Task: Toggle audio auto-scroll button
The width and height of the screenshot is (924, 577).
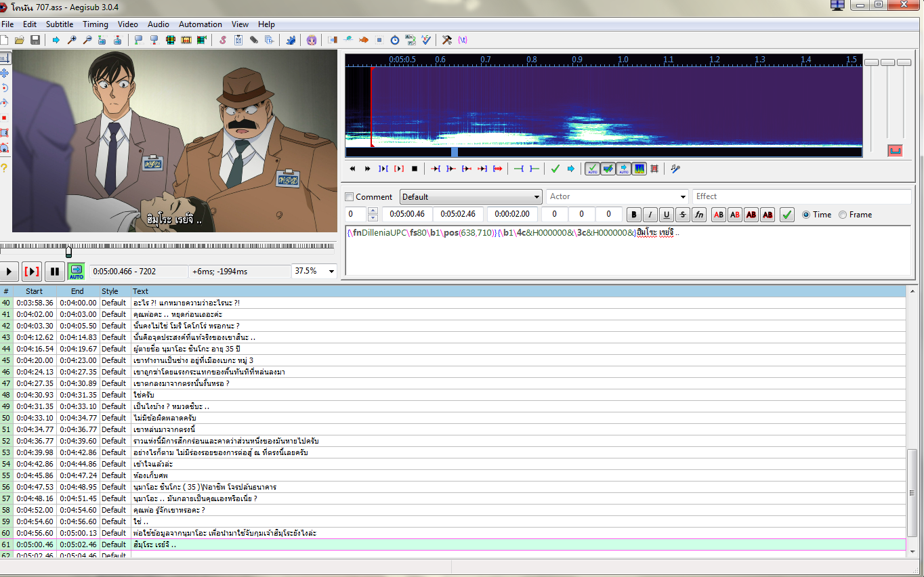Action: (x=624, y=169)
